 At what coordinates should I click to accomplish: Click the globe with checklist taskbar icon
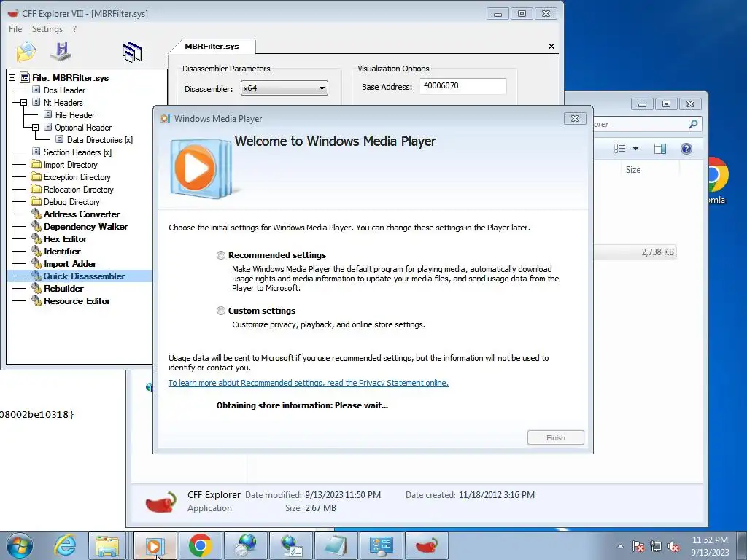[290, 545]
